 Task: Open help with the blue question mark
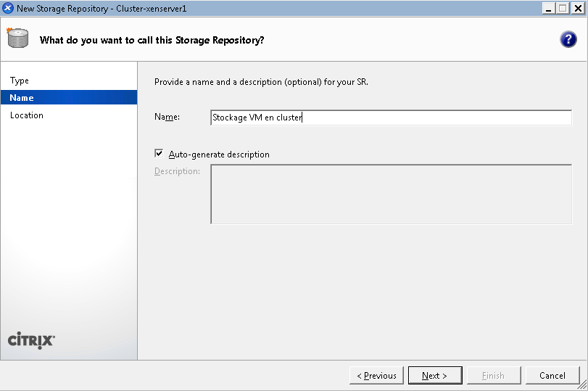pos(568,40)
